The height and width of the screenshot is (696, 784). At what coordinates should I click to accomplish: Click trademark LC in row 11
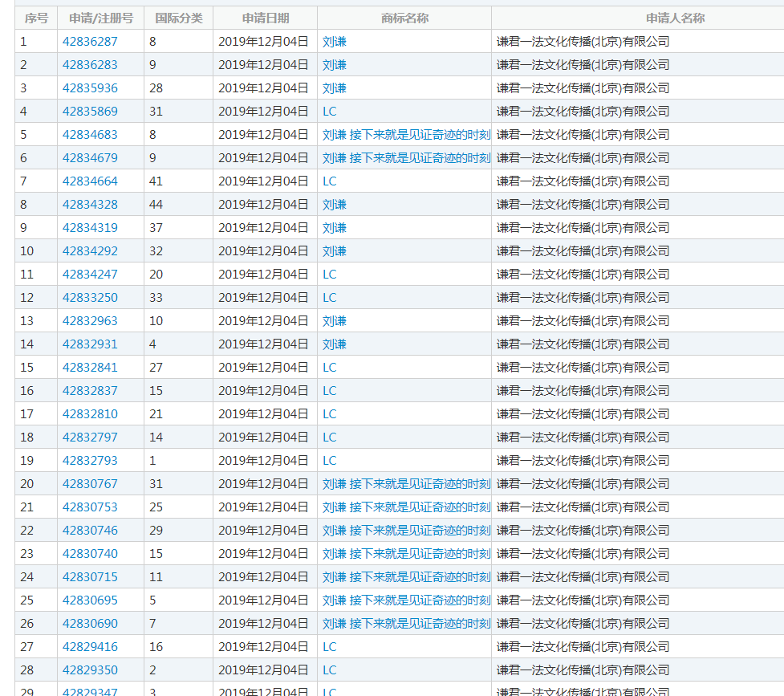[x=330, y=275]
